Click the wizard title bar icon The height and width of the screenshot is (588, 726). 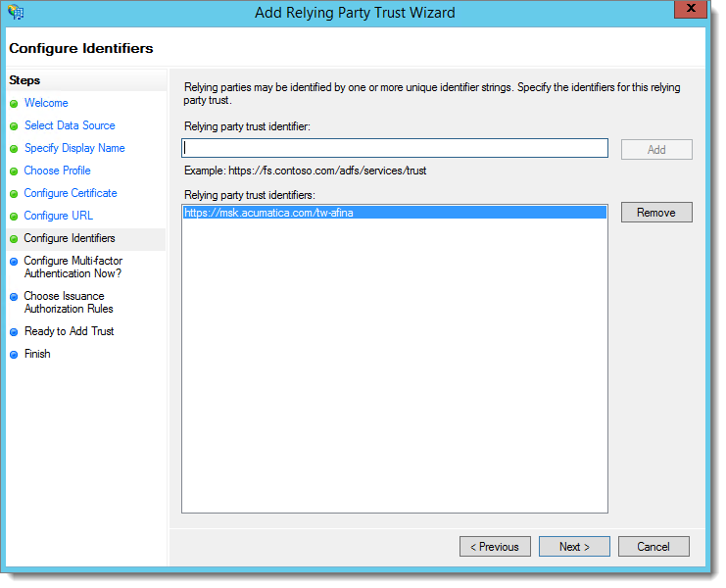(16, 12)
